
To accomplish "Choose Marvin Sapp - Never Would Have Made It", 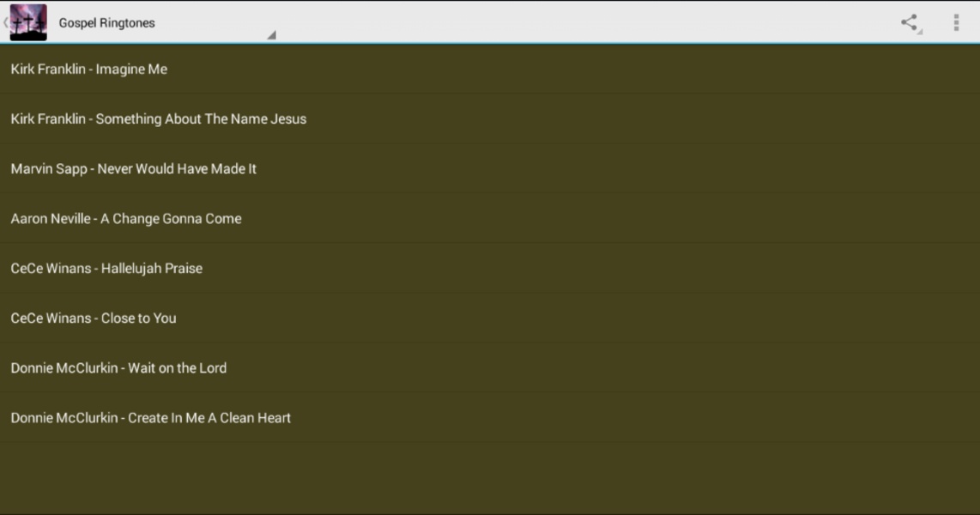I will click(x=490, y=169).
